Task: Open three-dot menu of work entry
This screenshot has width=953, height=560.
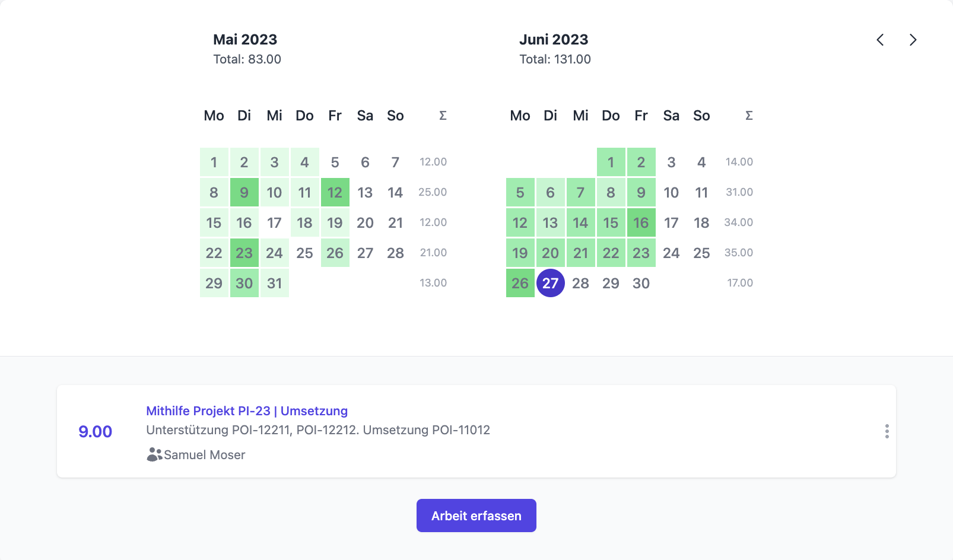Action: pyautogui.click(x=887, y=431)
